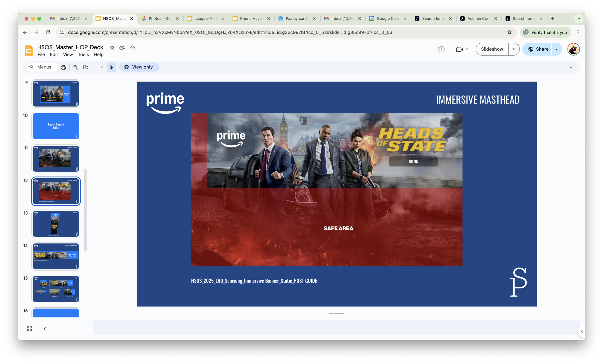Click the IMMERSIVE MASTHEAD title text
Screen dimensions: 603x364
coord(478,100)
